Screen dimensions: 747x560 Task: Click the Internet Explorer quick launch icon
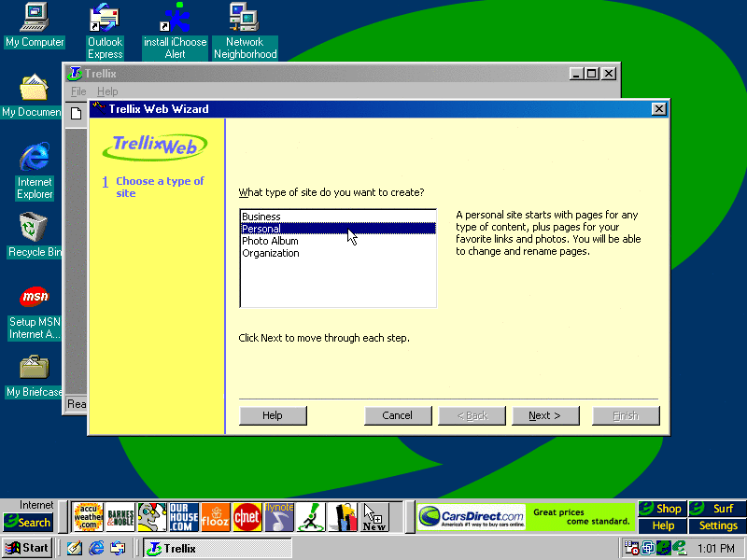(x=96, y=548)
